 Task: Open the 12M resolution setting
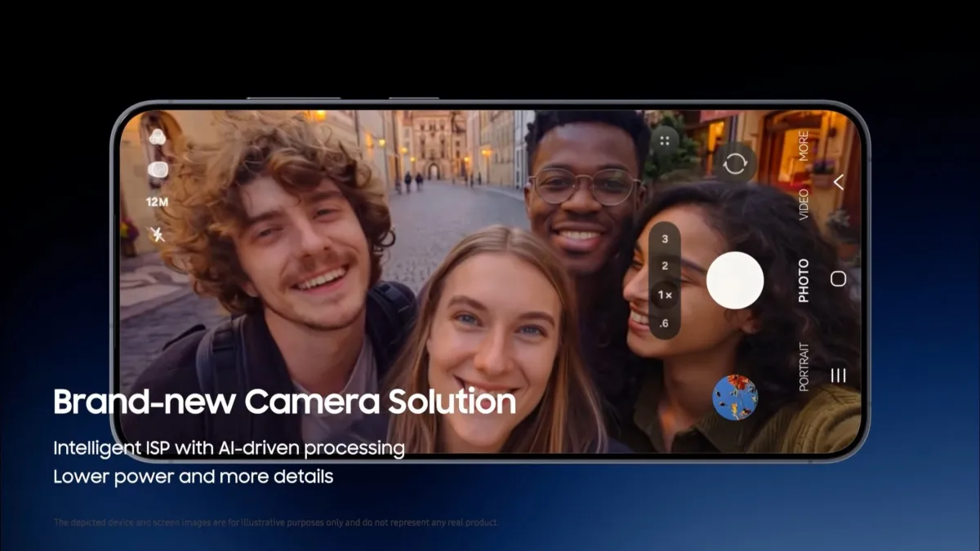[x=157, y=202]
